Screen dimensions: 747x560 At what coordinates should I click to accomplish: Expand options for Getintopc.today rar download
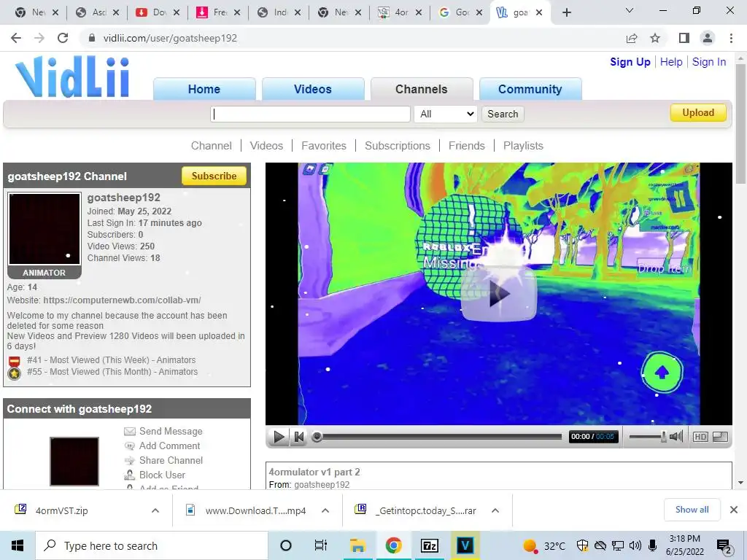[495, 510]
